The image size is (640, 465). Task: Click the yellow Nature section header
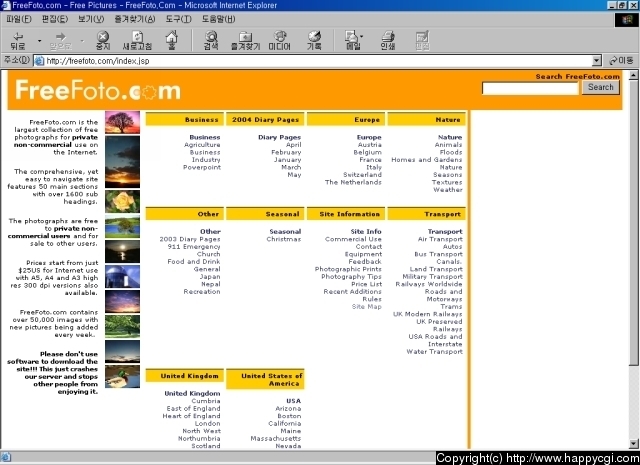(x=427, y=119)
